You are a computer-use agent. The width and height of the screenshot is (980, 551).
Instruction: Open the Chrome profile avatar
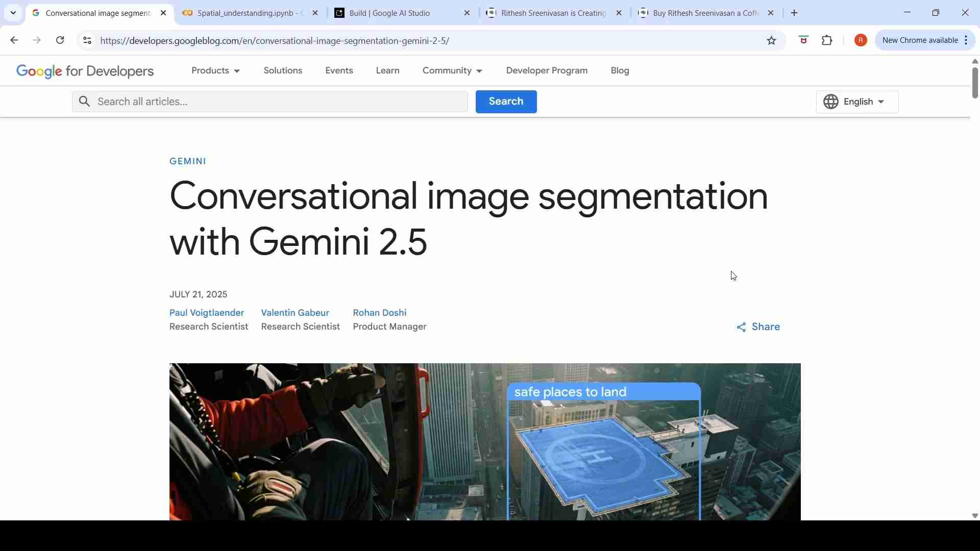click(x=861, y=40)
